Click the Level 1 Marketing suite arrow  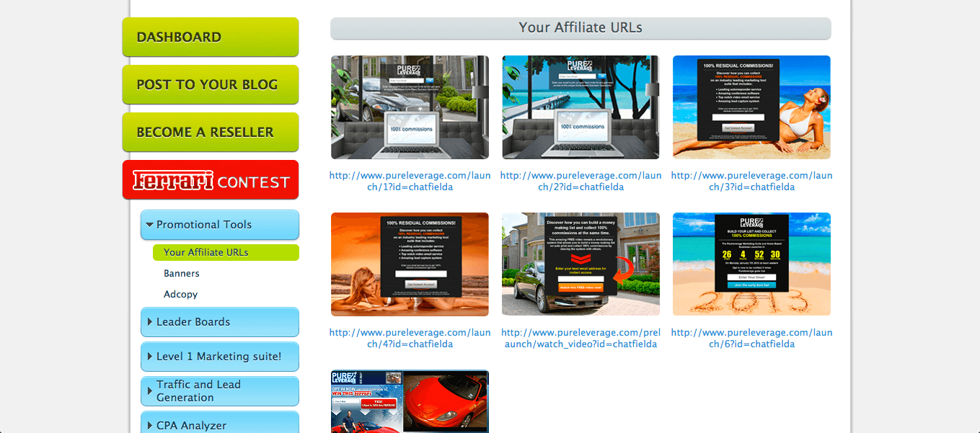(x=150, y=357)
